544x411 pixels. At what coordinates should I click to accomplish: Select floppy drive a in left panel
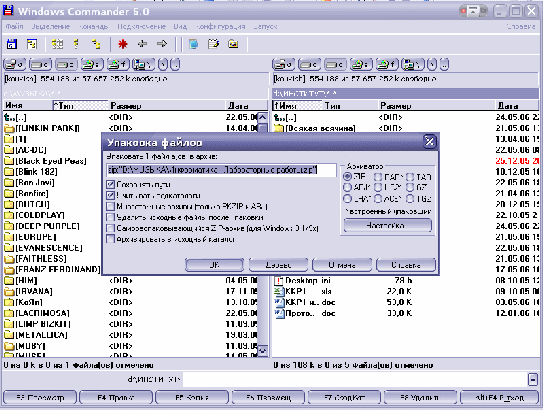[15, 64]
